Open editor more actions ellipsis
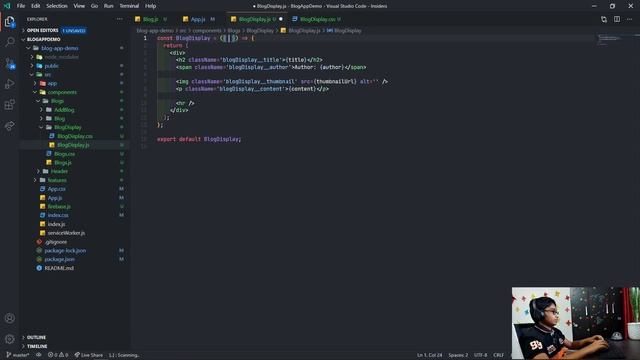640x360 pixels. (x=629, y=19)
